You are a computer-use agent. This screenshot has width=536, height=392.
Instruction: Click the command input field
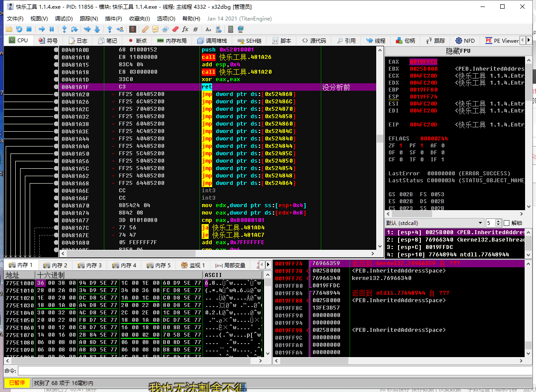274,371
